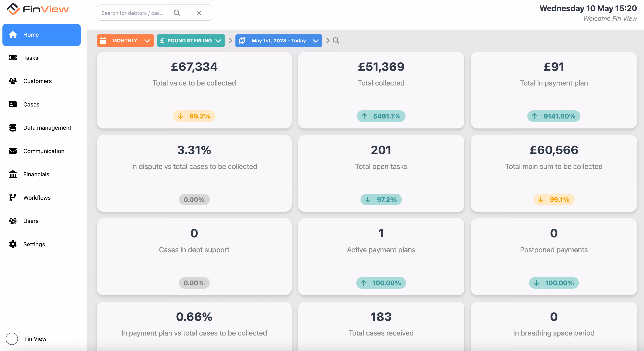The width and height of the screenshot is (644, 351).
Task: Go to Customers page
Action: (42, 81)
